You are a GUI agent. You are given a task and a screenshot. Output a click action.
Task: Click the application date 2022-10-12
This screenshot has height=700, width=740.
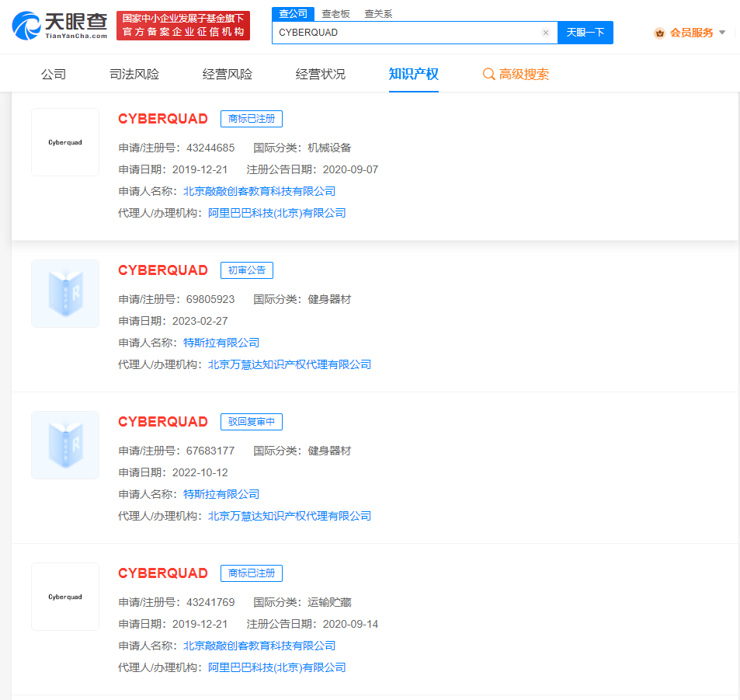pyautogui.click(x=200, y=473)
